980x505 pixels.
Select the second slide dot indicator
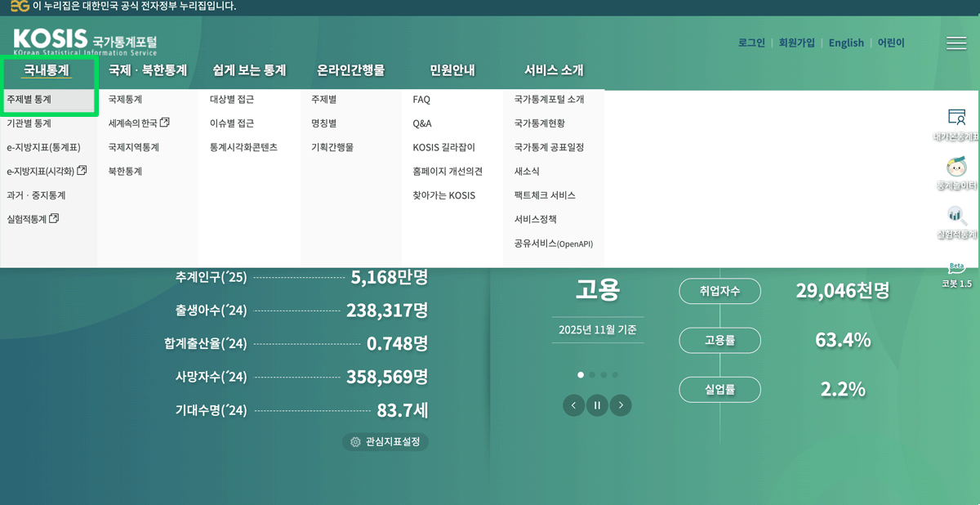592,375
